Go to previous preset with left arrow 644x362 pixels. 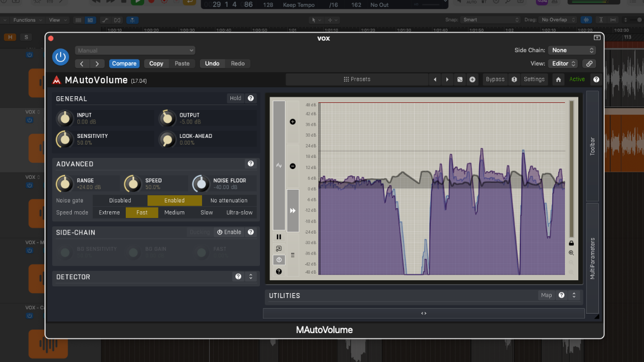(82, 63)
